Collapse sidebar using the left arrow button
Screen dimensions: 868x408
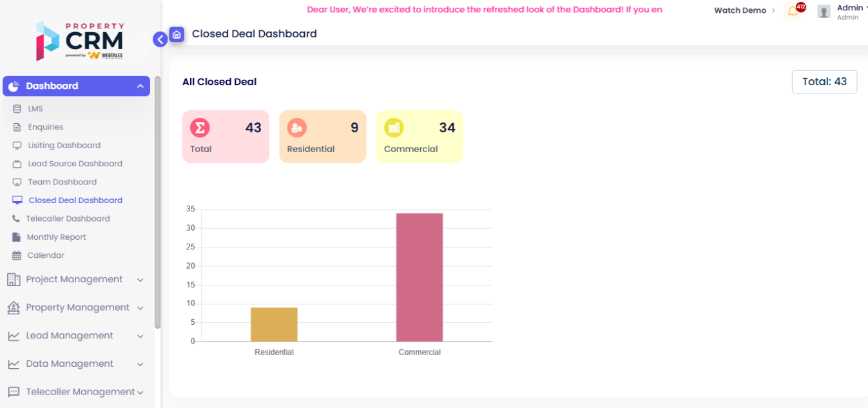pyautogui.click(x=160, y=39)
